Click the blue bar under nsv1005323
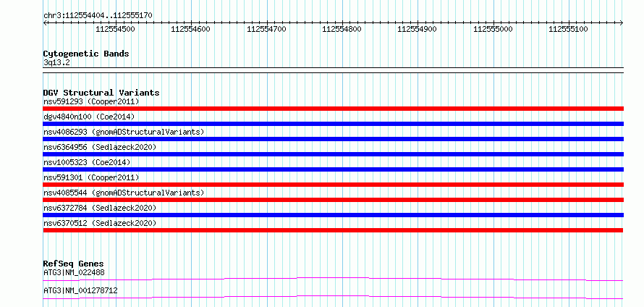The height and width of the screenshot is (307, 644). click(333, 169)
